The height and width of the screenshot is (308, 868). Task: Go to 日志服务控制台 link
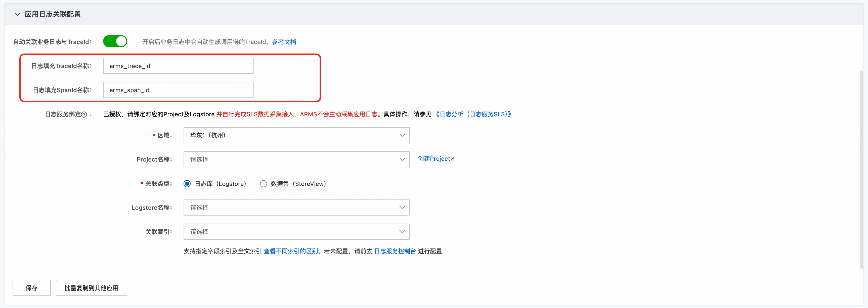395,251
